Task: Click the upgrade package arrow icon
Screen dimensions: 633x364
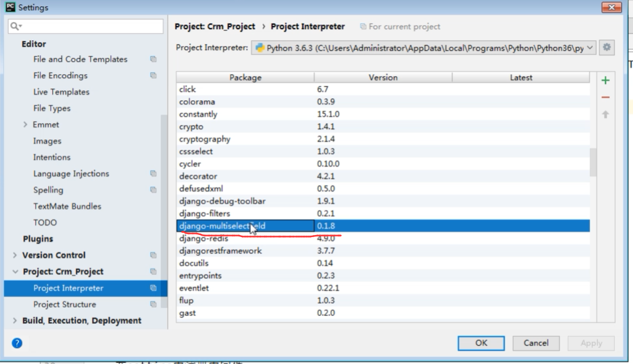Action: [605, 114]
